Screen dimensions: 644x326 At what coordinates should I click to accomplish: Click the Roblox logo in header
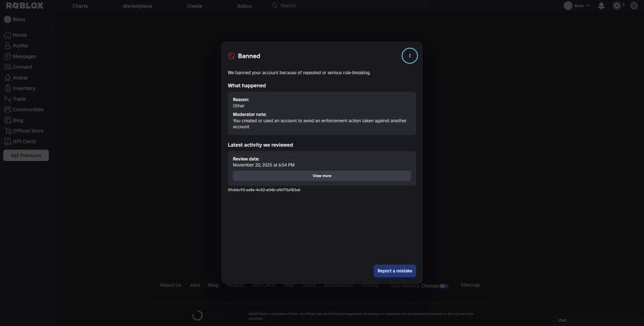(25, 5)
